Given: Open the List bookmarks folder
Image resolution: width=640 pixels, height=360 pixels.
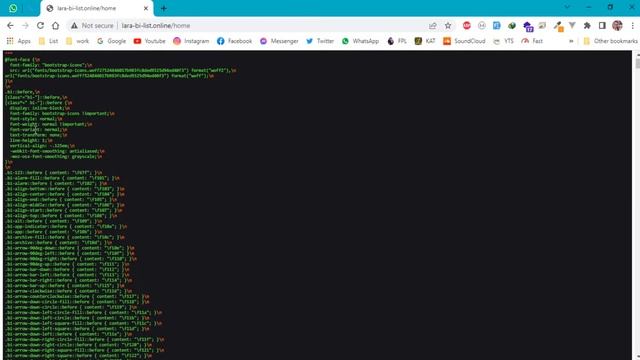Looking at the screenshot, I should (x=48, y=41).
